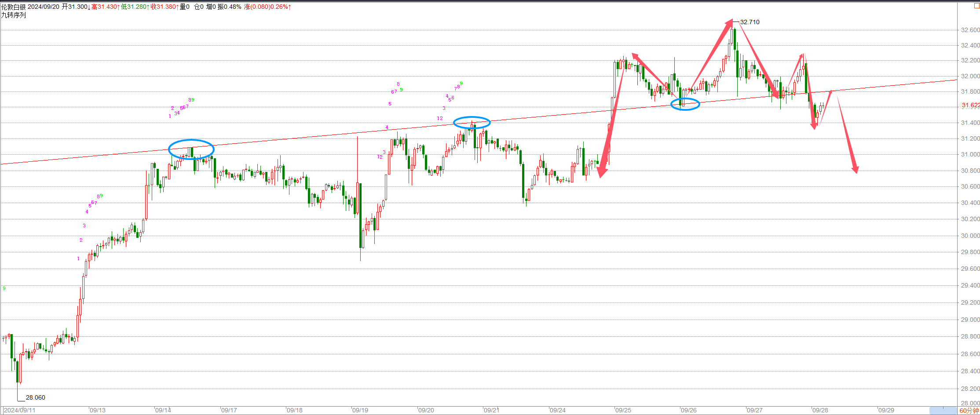Click the 29.000 price axis label
The height and width of the screenshot is (415, 980).
tap(970, 320)
